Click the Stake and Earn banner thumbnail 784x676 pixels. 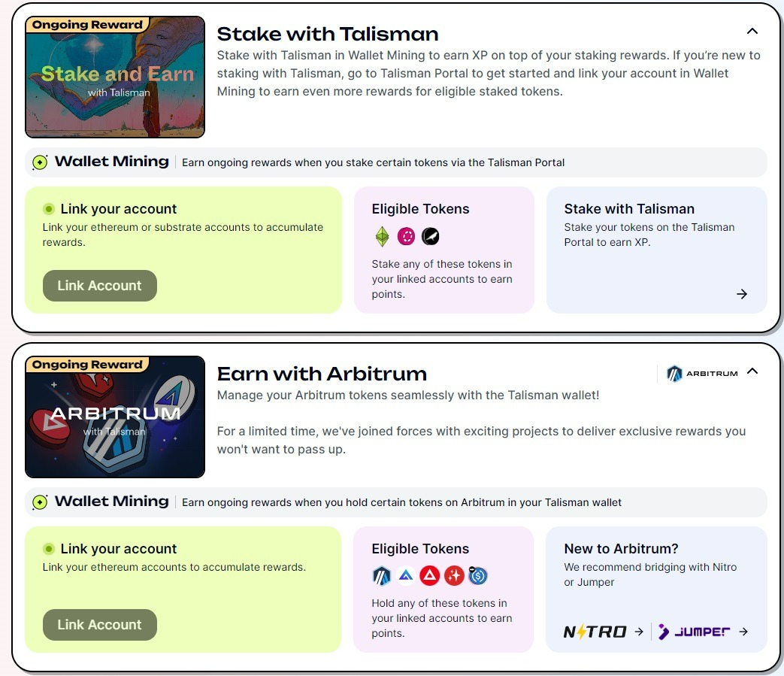click(115, 77)
